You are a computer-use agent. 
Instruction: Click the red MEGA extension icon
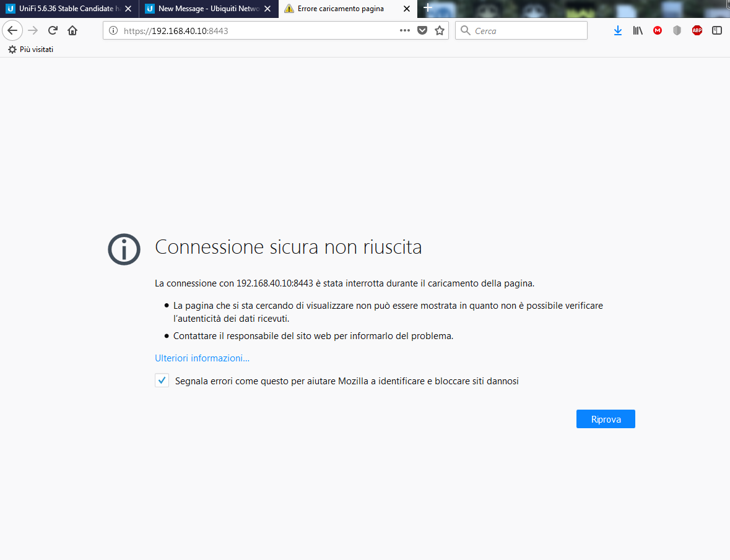point(657,30)
